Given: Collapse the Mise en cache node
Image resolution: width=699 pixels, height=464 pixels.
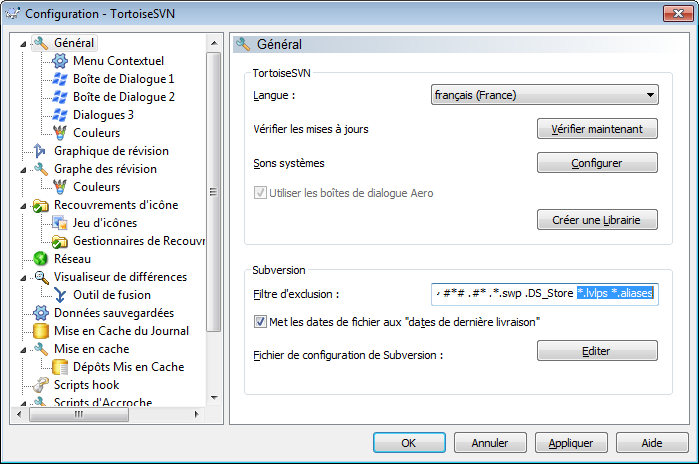Looking at the screenshot, I should coord(23,350).
